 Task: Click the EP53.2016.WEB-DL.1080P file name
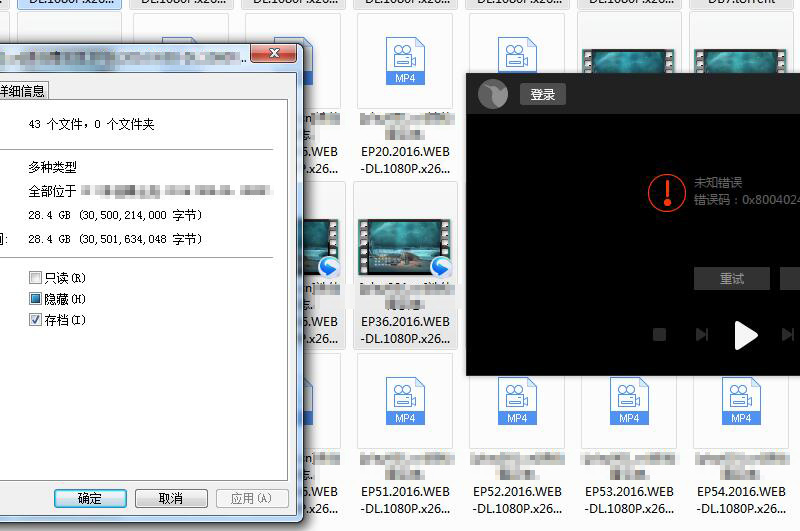[x=629, y=500]
